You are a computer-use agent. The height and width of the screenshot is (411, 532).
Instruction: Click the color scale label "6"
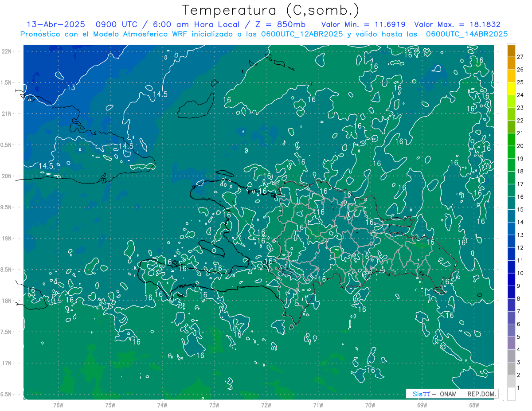coord(519,325)
